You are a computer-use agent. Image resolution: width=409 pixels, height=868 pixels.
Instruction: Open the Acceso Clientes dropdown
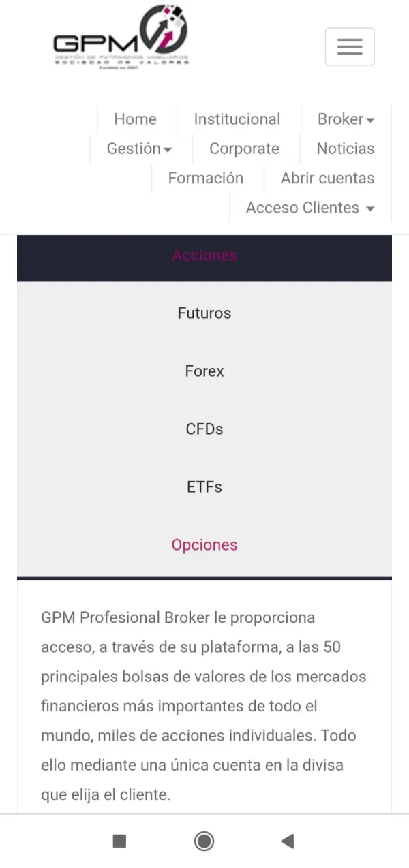[310, 208]
